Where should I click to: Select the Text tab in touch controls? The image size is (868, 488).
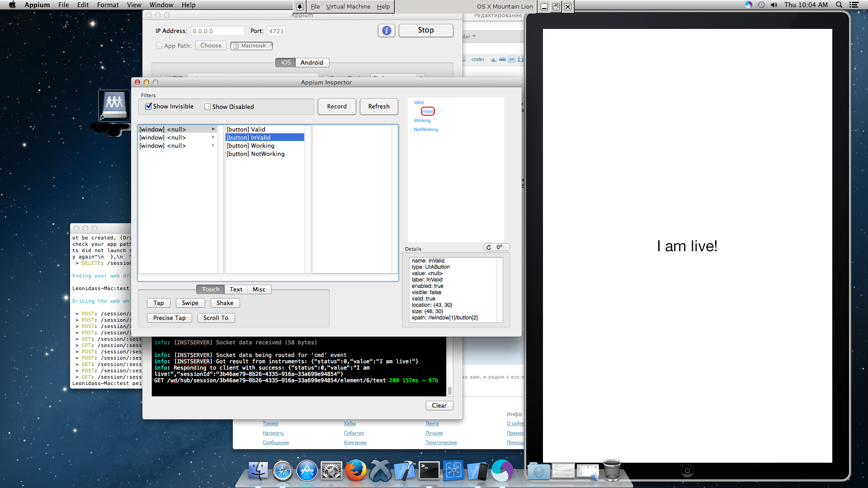pyautogui.click(x=236, y=289)
